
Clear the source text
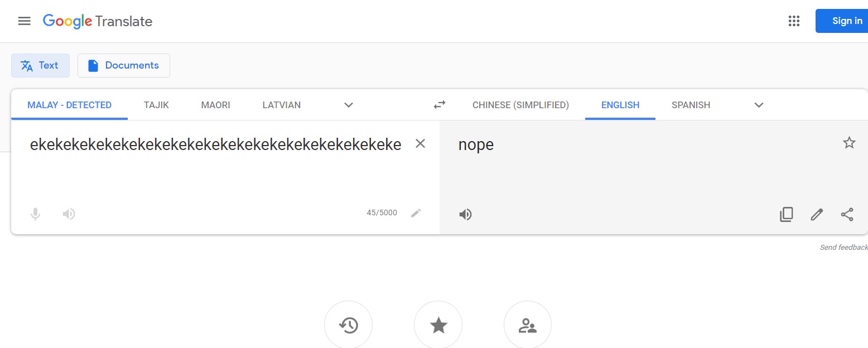click(420, 144)
